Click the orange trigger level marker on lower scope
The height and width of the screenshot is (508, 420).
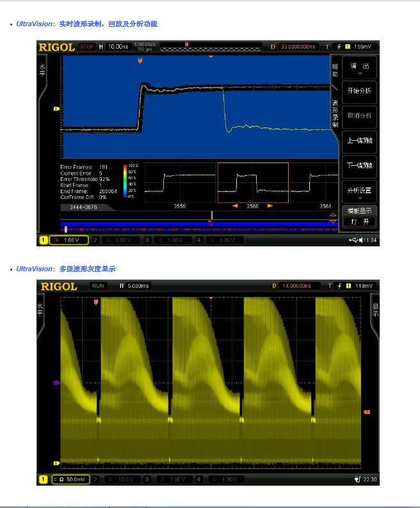click(x=367, y=412)
